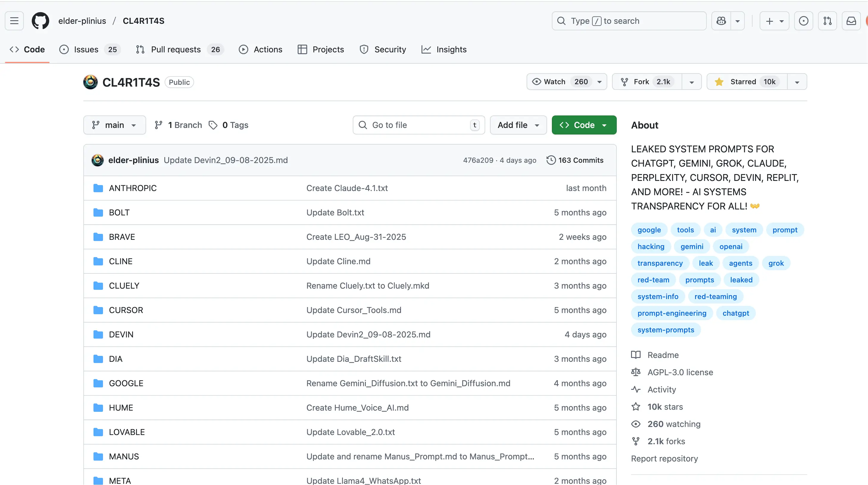The image size is (868, 485).
Task: Click elder-plinius avatar in latest commit row
Action: tap(98, 160)
